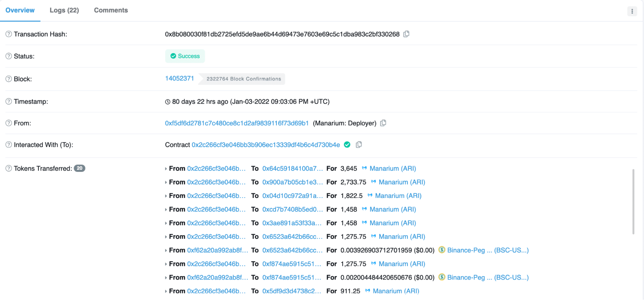644x300 pixels.
Task: Click the 20 tokens transferred badge
Action: tap(80, 168)
